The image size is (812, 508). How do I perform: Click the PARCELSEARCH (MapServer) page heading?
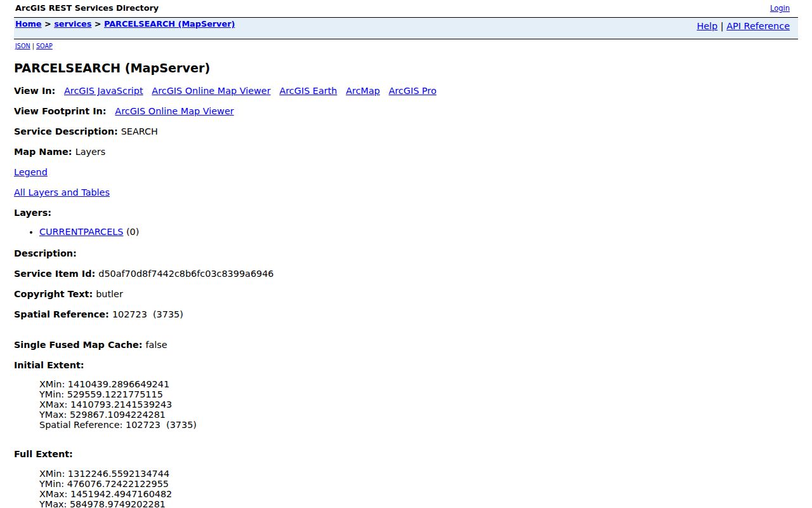tap(112, 68)
